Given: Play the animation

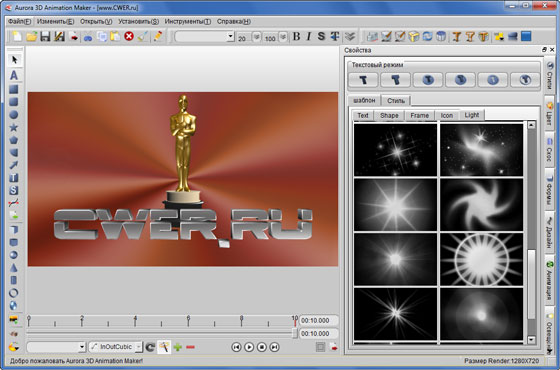Looking at the screenshot, I should point(249,347).
